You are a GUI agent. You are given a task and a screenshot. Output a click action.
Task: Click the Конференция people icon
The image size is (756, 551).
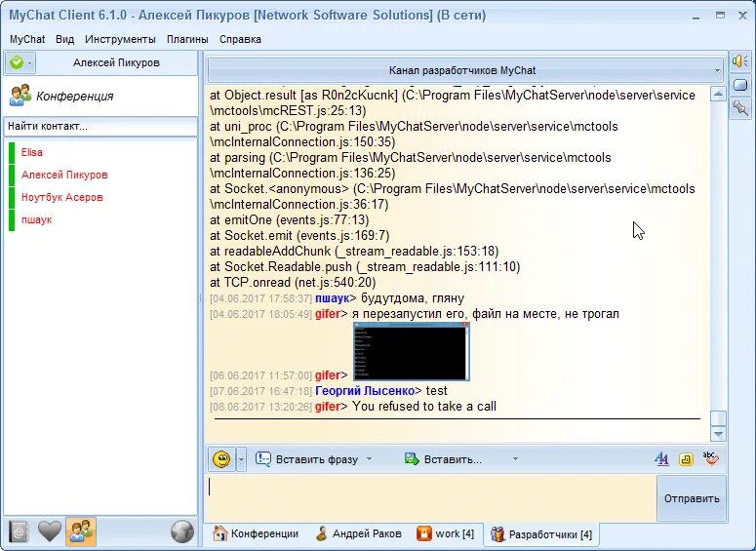pos(20,96)
